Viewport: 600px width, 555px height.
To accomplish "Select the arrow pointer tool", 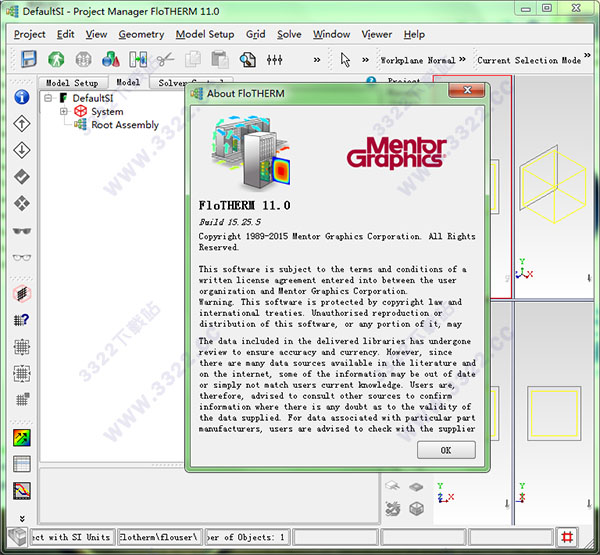I will pos(345,60).
